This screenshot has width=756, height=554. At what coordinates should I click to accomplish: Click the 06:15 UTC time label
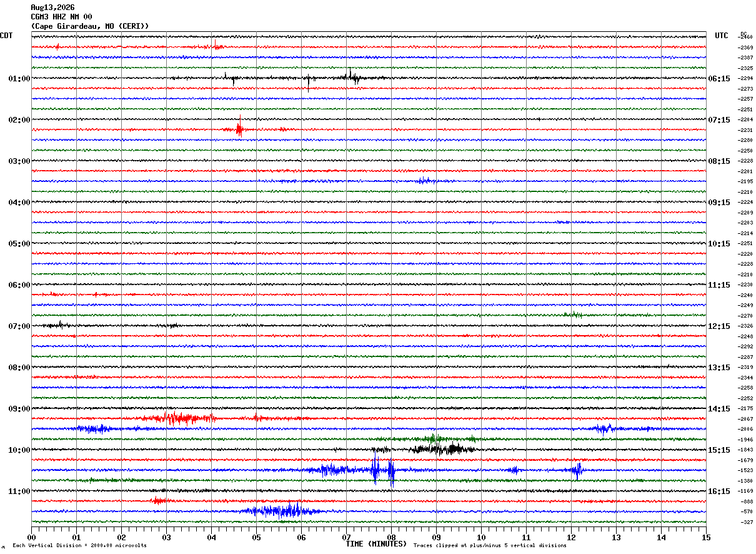point(719,79)
